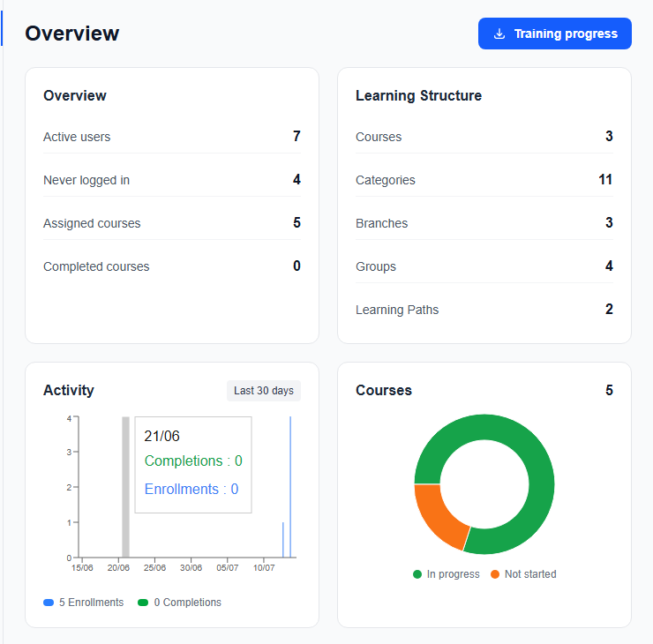This screenshot has width=653, height=644.
Task: Click the Completed courses label
Action: coord(96,266)
